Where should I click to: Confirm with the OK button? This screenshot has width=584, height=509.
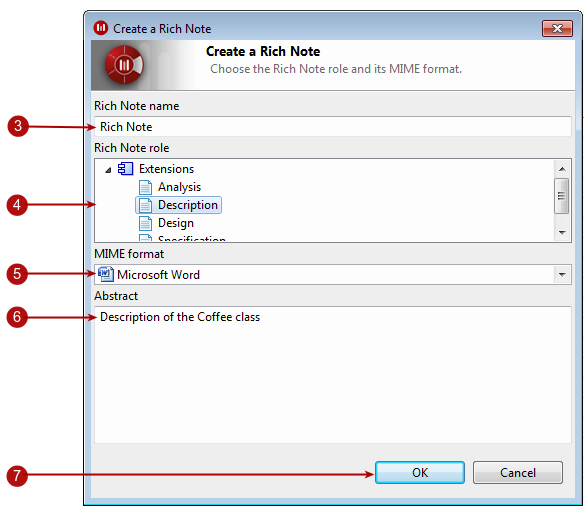click(x=420, y=473)
